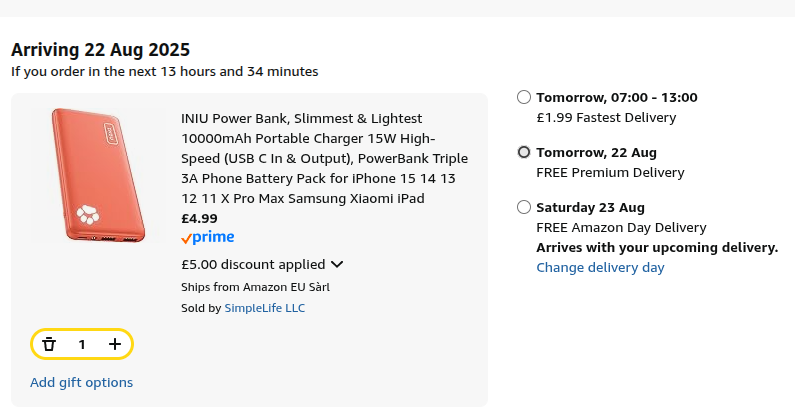
Task: Select the Tomorrow, 22 Aug radio button
Action: pos(524,152)
